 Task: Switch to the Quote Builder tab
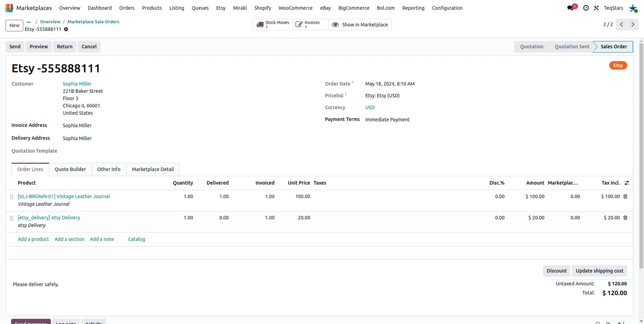click(x=70, y=169)
